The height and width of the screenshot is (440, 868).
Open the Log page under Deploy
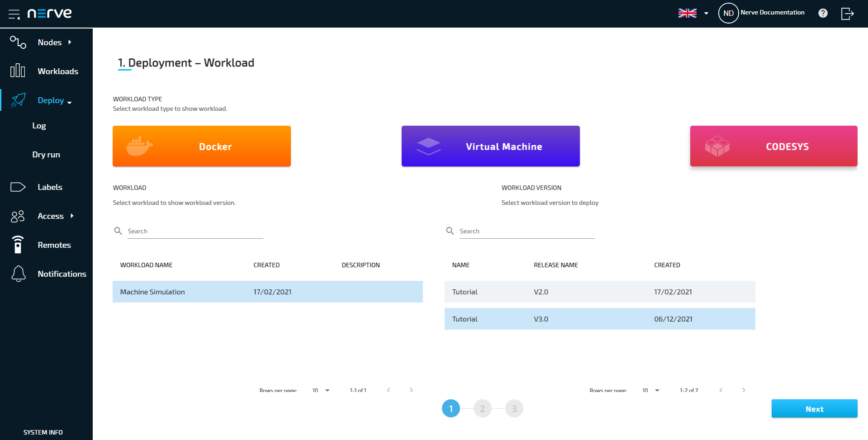pos(39,125)
